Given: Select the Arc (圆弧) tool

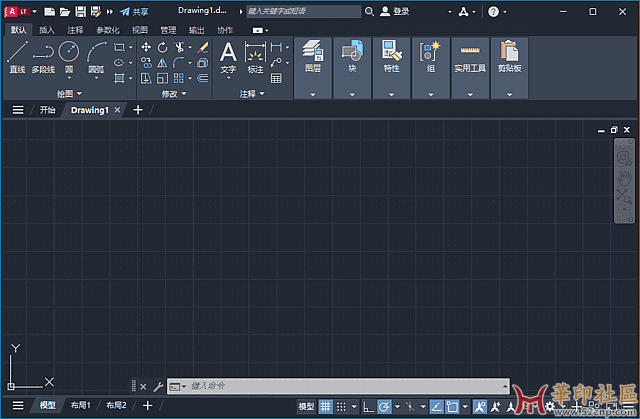Looking at the screenshot, I should pyautogui.click(x=97, y=53).
